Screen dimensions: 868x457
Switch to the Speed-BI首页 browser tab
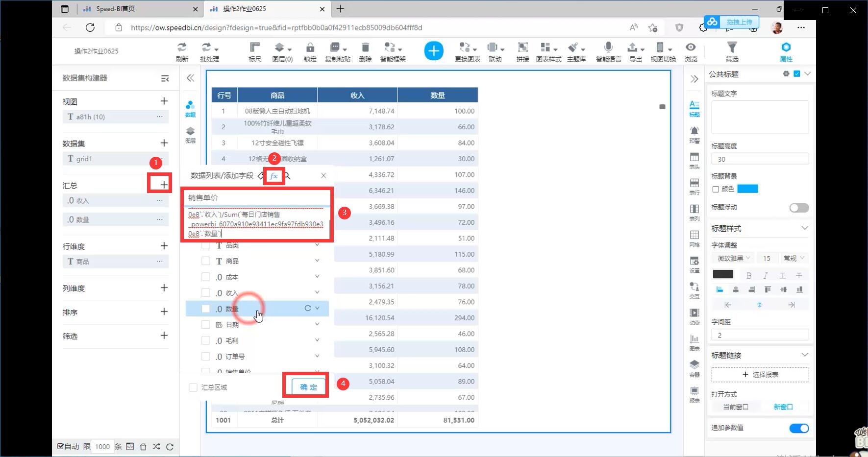point(116,9)
